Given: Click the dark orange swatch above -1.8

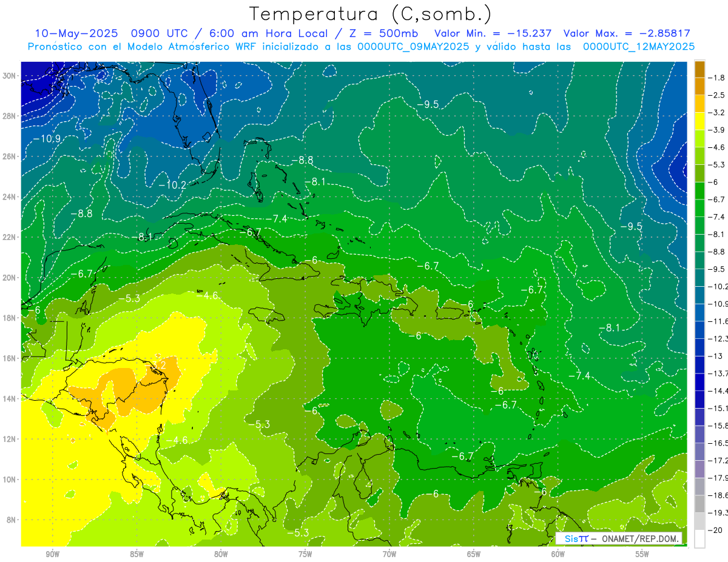Looking at the screenshot, I should 699,69.
